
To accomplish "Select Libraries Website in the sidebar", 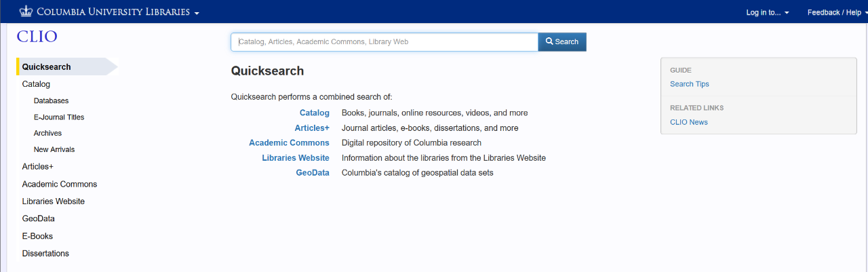I will pos(54,201).
